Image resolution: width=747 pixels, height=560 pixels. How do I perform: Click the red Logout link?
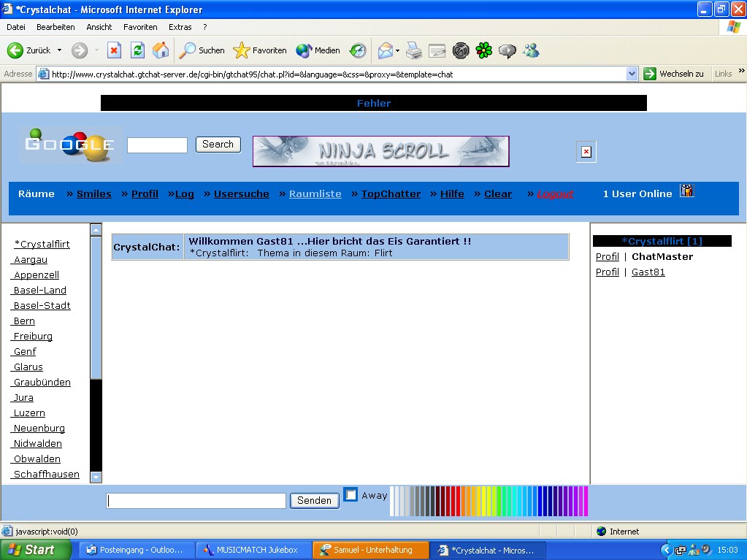click(x=555, y=194)
